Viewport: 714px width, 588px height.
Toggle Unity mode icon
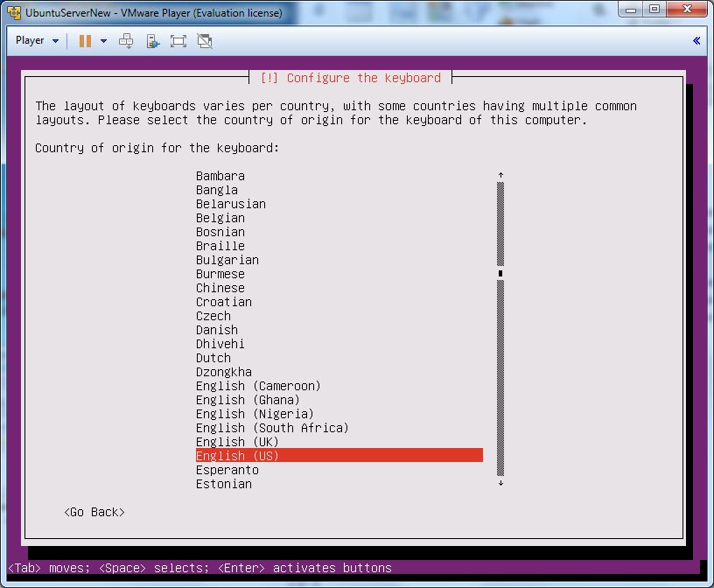(205, 40)
